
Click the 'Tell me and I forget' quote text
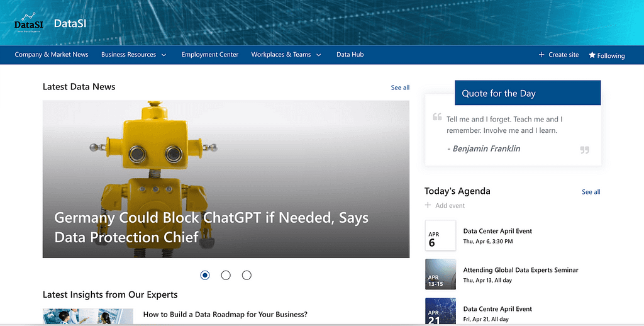click(504, 125)
